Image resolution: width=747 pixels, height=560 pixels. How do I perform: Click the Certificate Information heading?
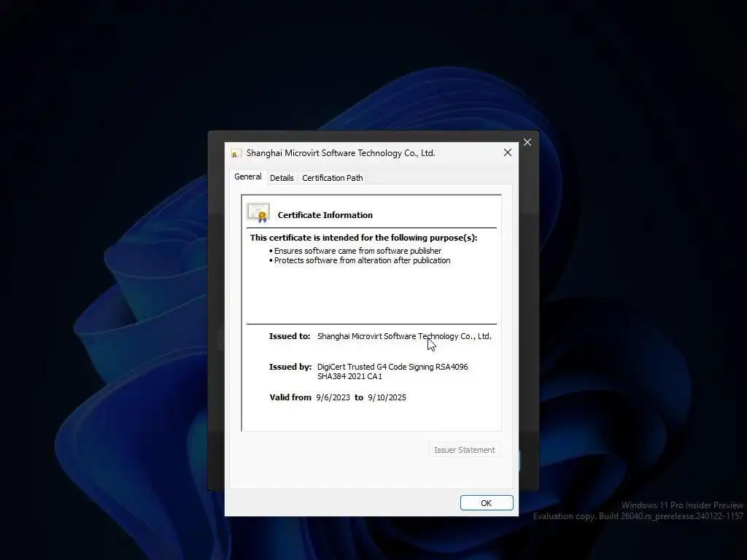(325, 215)
